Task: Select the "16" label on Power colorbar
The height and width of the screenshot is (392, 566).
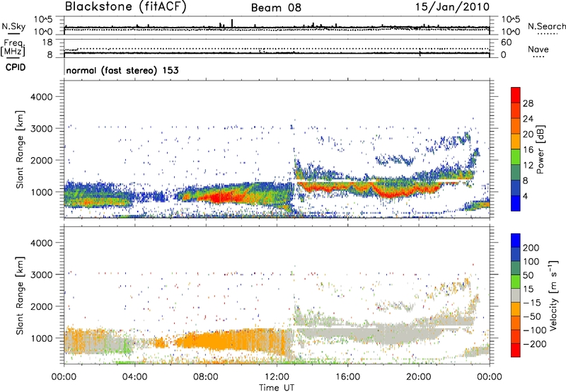Action: pyautogui.click(x=528, y=150)
